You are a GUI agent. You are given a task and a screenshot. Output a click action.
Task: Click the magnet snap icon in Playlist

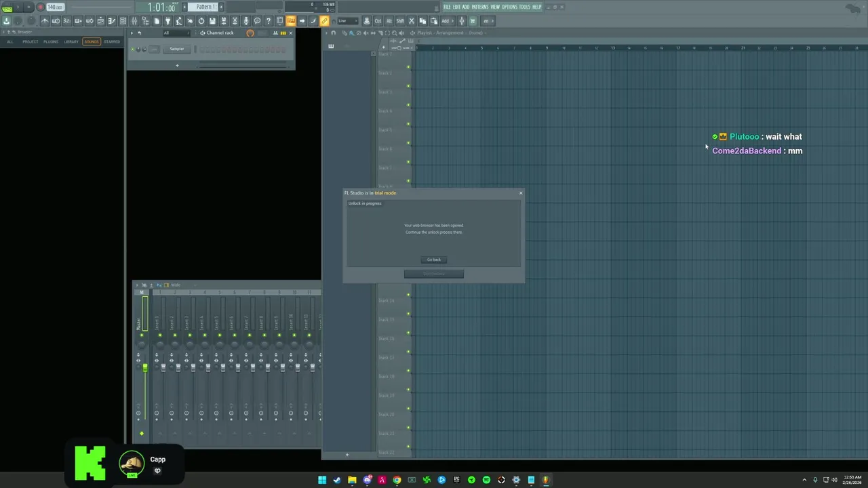coord(333,33)
